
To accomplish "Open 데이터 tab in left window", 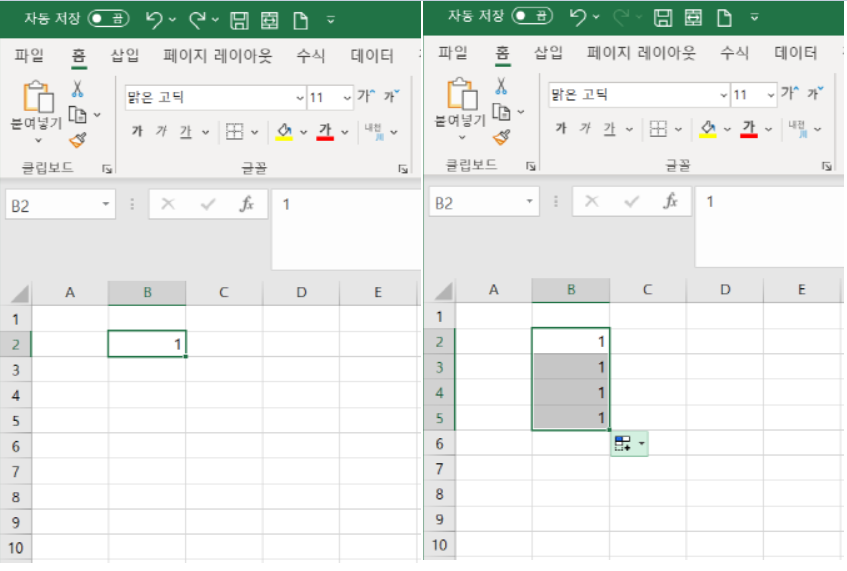I will [372, 55].
